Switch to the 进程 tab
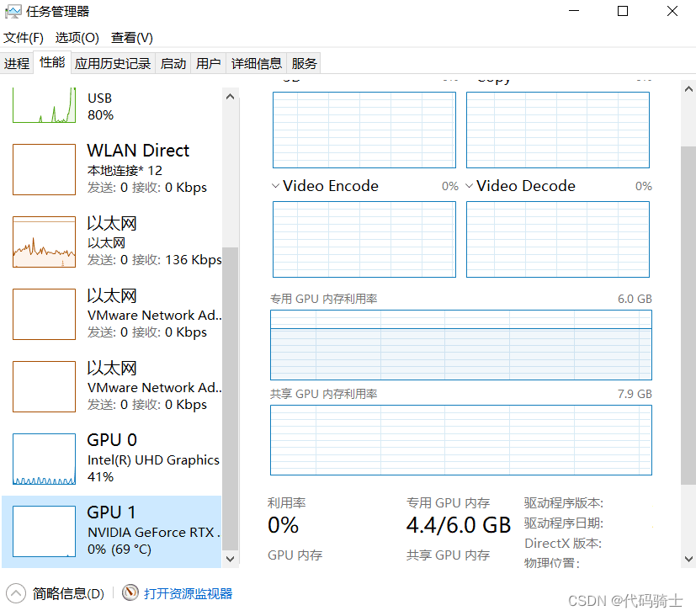 17,62
